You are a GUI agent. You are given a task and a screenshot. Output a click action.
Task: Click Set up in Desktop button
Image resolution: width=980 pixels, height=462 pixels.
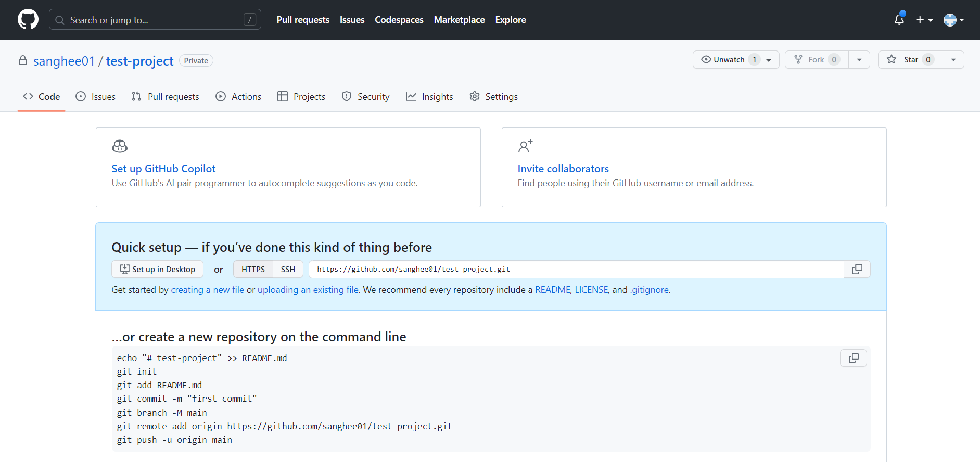click(x=157, y=269)
